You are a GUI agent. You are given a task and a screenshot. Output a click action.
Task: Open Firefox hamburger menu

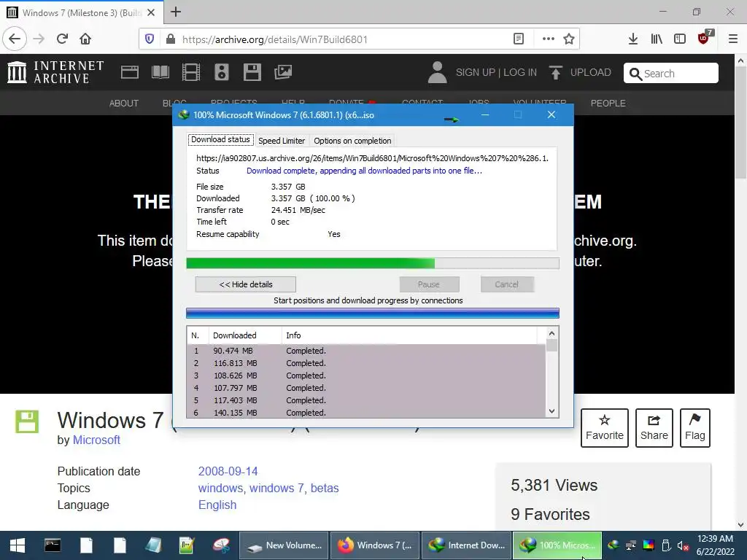click(732, 39)
